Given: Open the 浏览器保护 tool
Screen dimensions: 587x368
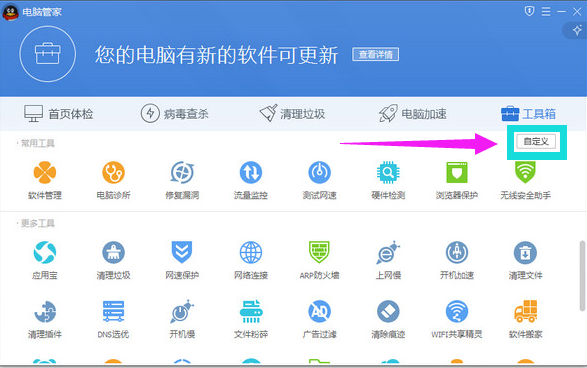Looking at the screenshot, I should tap(457, 180).
